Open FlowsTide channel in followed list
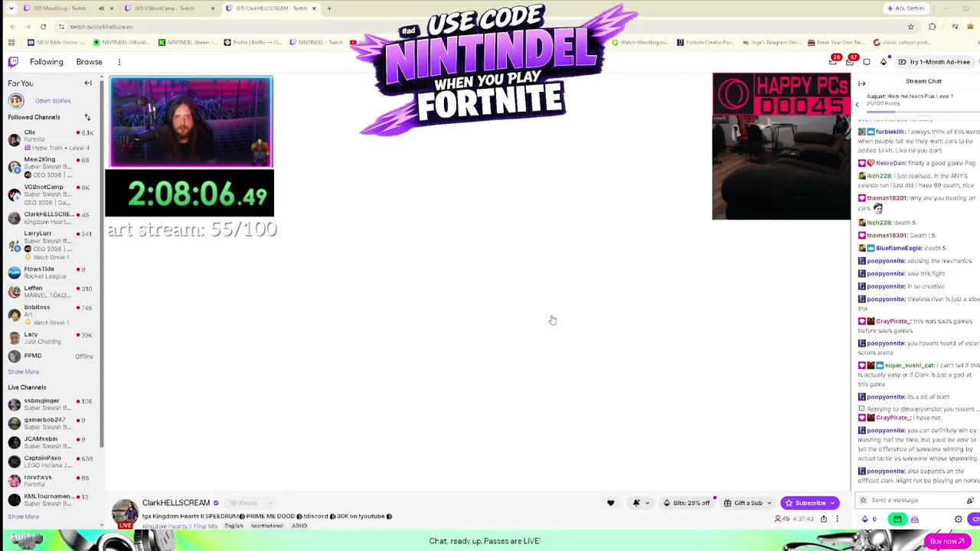 click(51, 272)
